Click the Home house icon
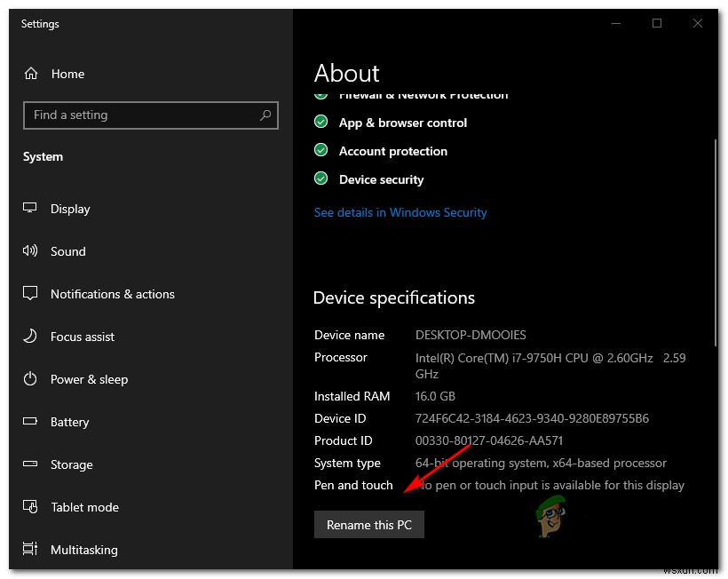The height and width of the screenshot is (579, 728). pos(31,74)
